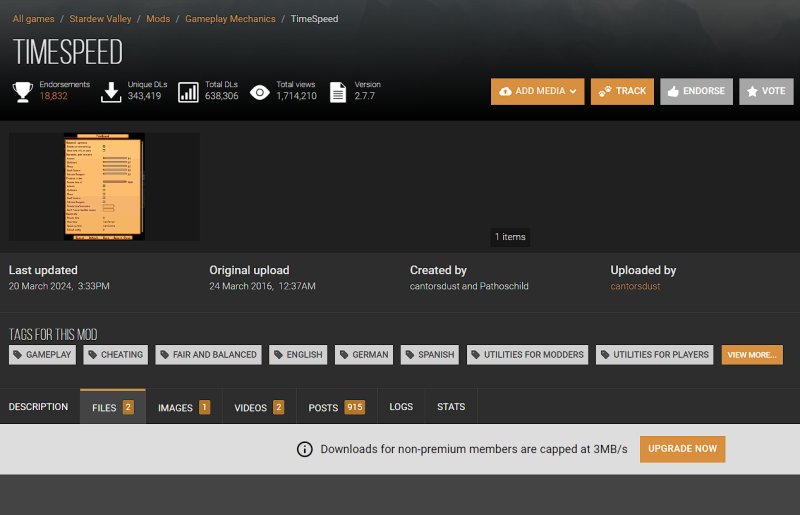
Task: Select the Files tab
Action: coord(113,407)
